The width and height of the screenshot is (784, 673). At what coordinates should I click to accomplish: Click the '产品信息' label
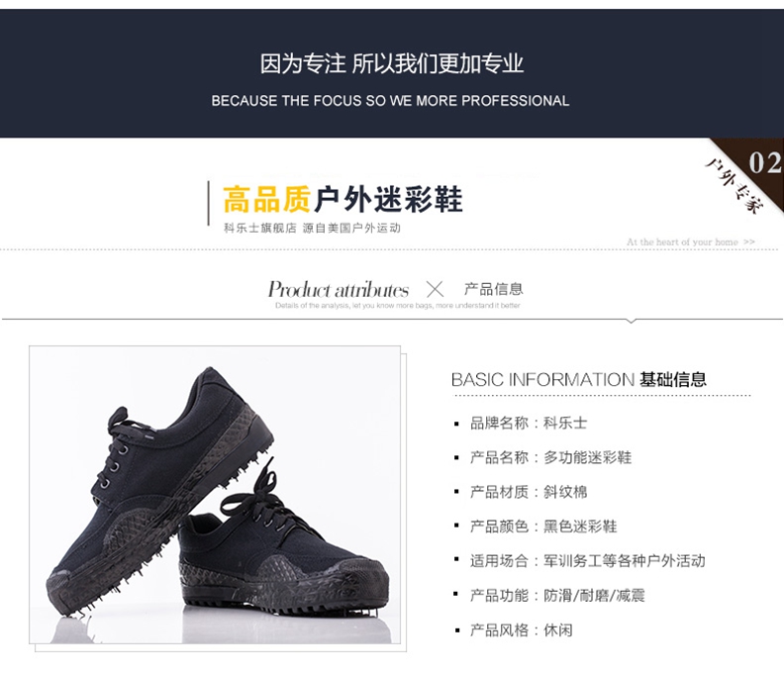494,289
